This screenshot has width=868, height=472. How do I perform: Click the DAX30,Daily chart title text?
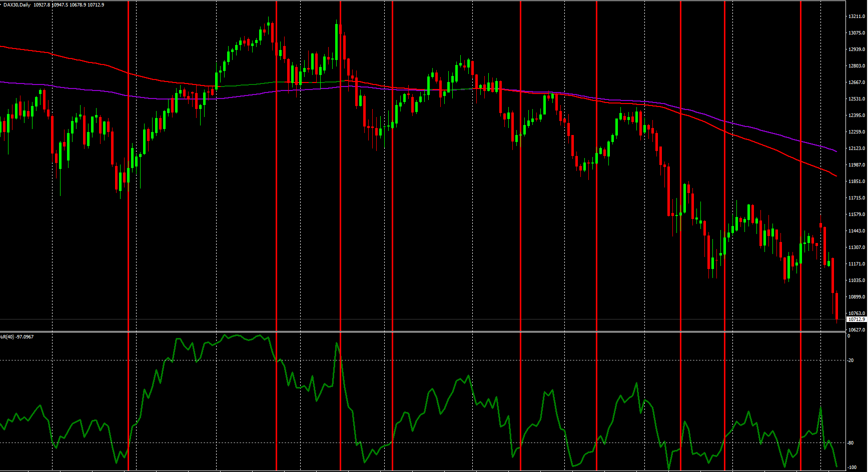coord(17,5)
